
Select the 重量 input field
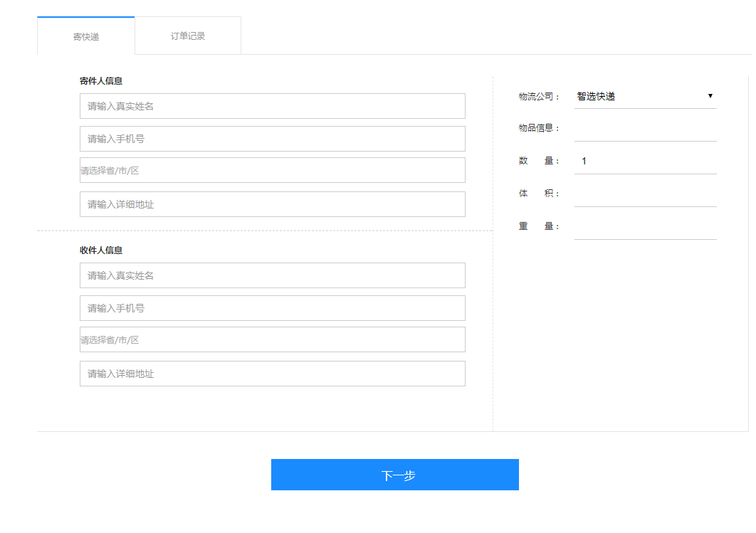645,227
